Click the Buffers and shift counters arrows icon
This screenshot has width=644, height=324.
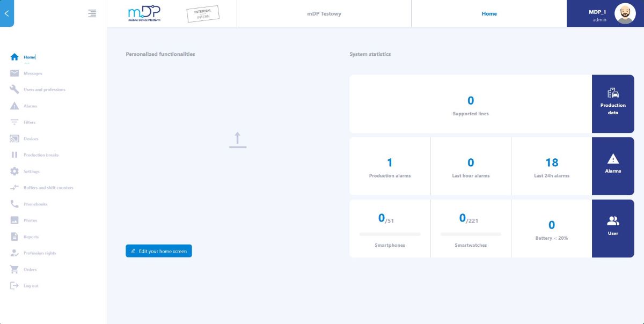14,188
